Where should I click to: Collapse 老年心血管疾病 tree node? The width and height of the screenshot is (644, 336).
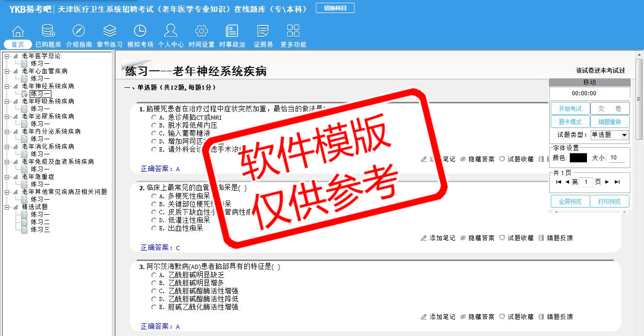coord(7,71)
